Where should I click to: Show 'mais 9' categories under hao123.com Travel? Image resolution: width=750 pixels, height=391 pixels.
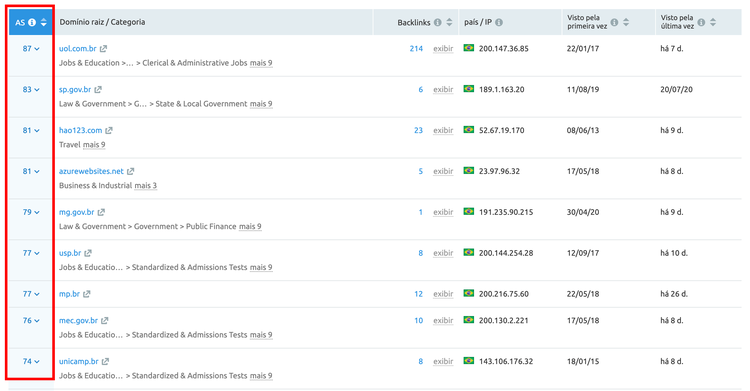[x=94, y=145]
